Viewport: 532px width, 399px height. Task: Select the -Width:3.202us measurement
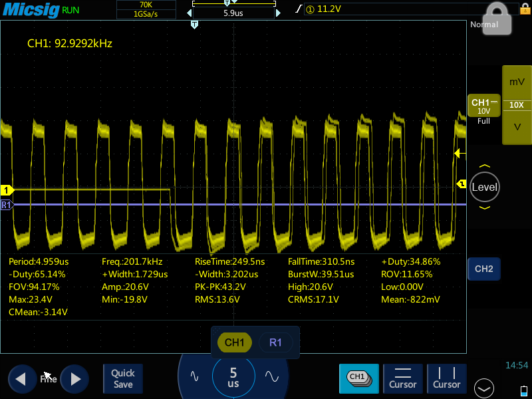[x=226, y=274]
